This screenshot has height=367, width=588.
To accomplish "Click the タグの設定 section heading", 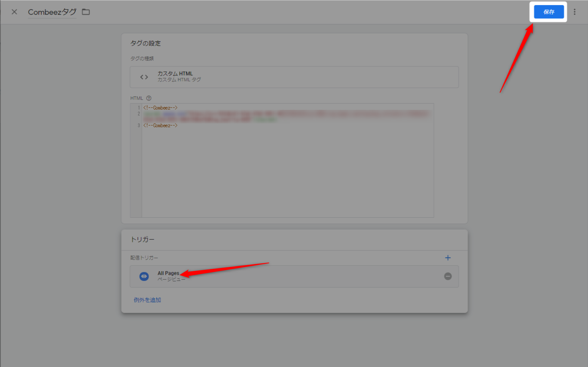I will (145, 43).
